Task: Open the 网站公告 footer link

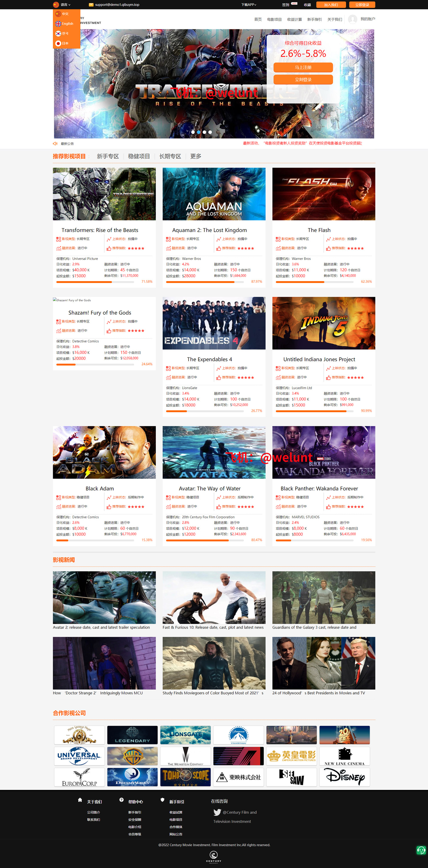Action: pos(176,834)
